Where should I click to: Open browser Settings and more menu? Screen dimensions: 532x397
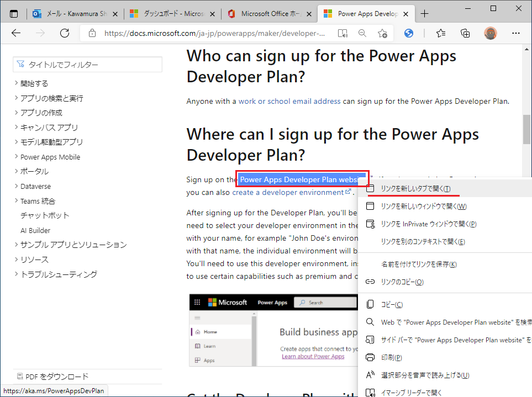pos(516,33)
